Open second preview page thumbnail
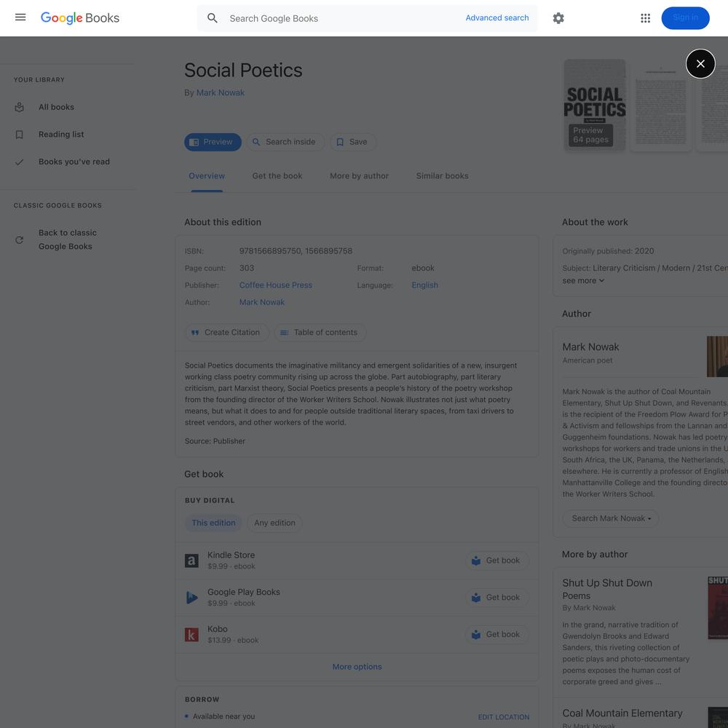 (660, 105)
